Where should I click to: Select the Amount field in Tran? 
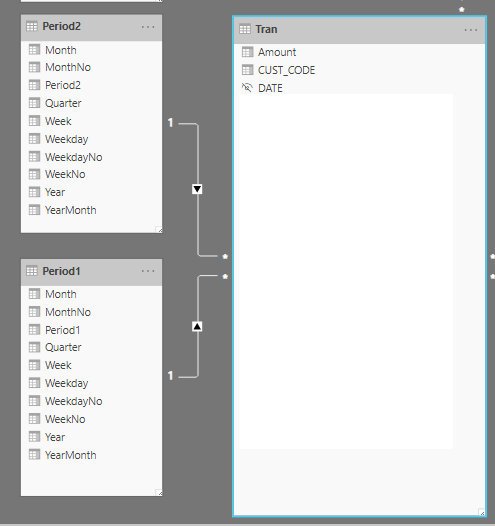tap(277, 52)
